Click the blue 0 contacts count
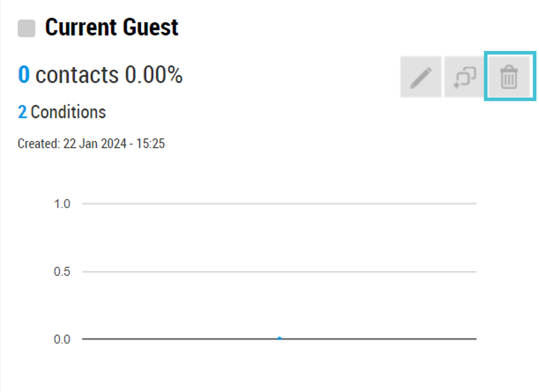Viewport: 539px width, 392px height. (x=24, y=74)
